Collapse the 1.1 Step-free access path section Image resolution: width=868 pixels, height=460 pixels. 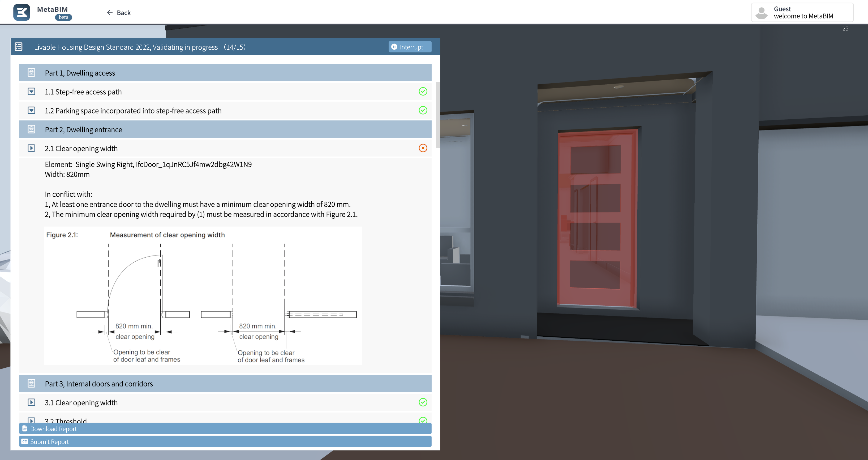click(31, 91)
